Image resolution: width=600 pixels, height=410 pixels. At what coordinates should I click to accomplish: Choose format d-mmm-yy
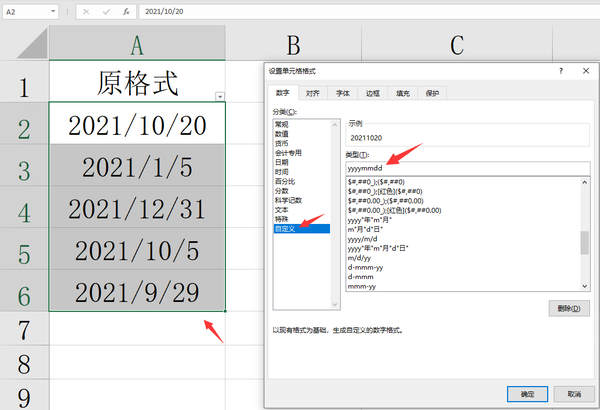[463, 267]
